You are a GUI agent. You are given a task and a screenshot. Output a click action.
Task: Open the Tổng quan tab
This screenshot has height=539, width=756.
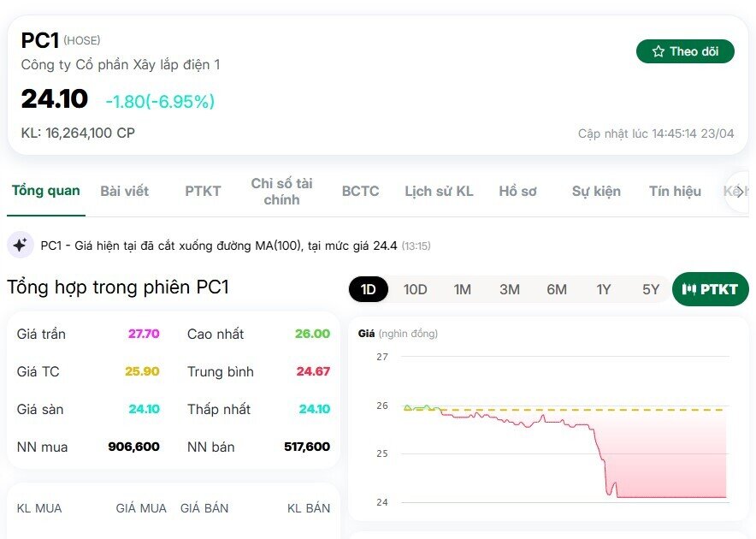coord(46,191)
